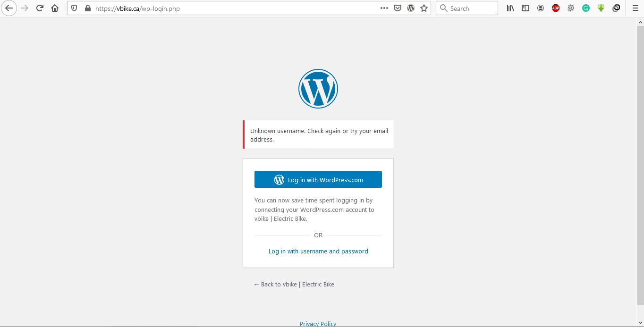Go back to vbike | Electric Bike
Viewport: 644px width, 327px height.
click(294, 284)
